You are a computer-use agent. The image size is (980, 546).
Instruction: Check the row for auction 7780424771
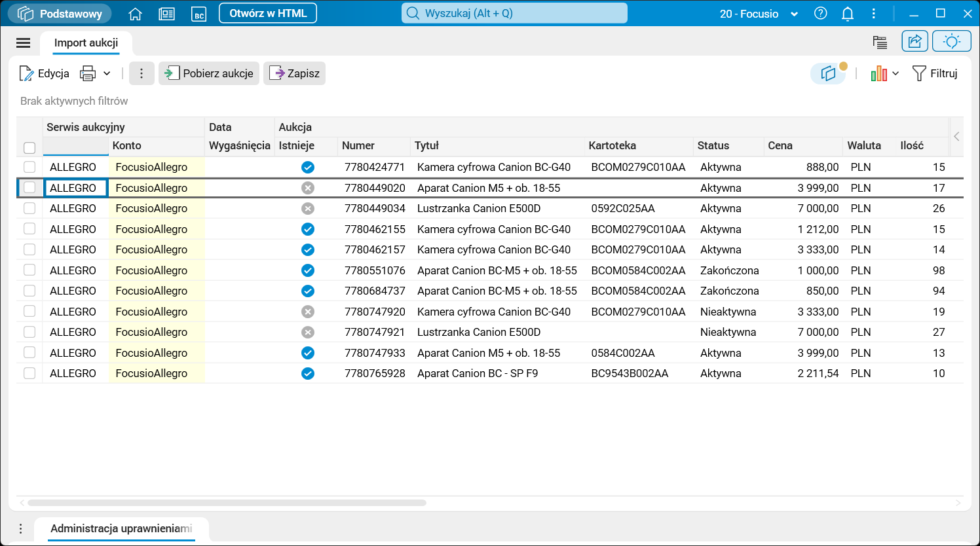[29, 167]
